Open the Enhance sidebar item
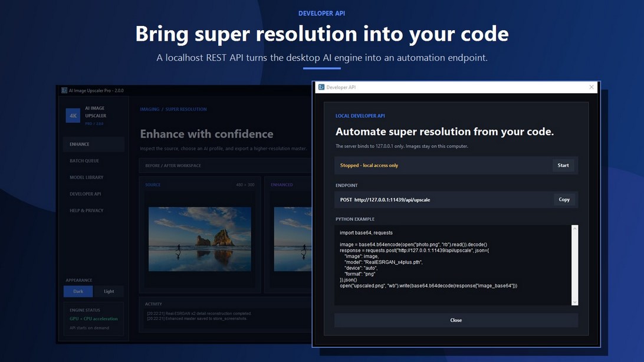644x362 pixels. point(94,144)
